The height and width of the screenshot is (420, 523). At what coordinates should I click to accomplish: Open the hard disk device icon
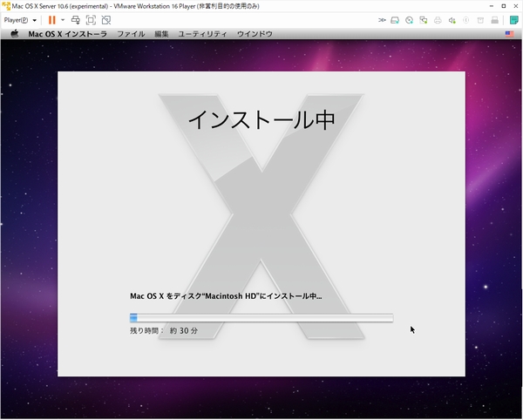pos(395,20)
